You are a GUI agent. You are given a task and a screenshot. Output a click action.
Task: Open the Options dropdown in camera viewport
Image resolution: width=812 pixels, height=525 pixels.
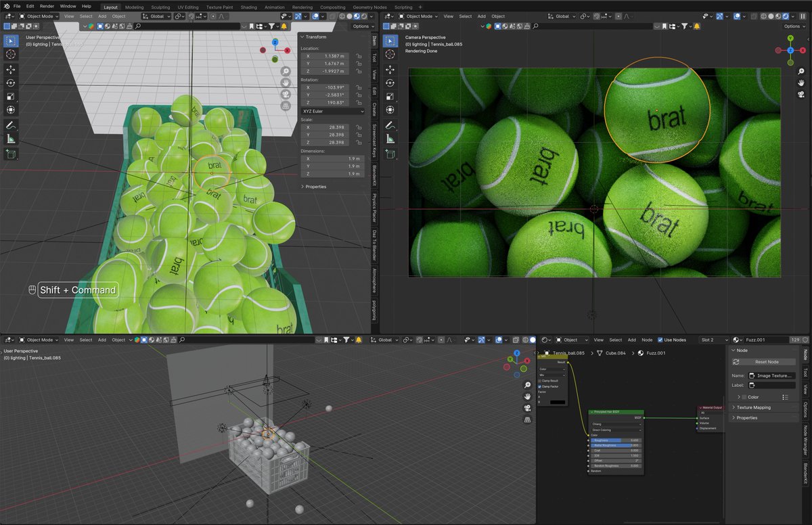pyautogui.click(x=795, y=26)
